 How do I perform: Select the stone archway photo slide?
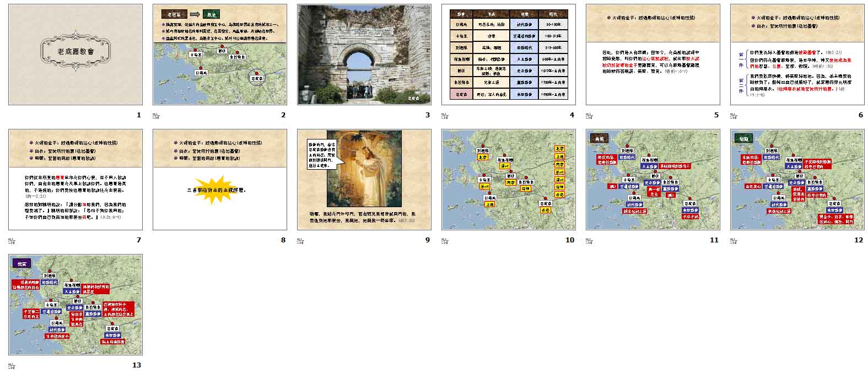tap(364, 55)
